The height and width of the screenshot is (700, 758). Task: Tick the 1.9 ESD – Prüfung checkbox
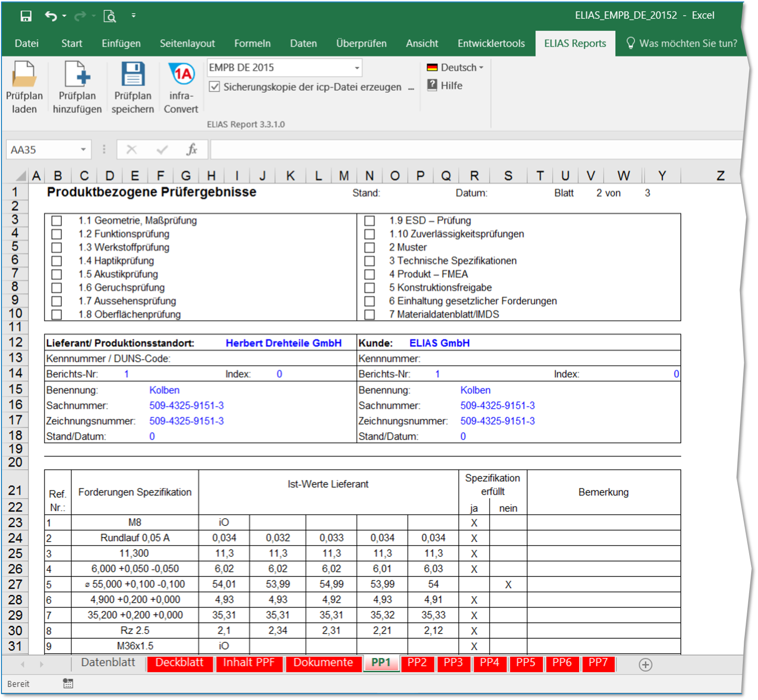click(369, 221)
